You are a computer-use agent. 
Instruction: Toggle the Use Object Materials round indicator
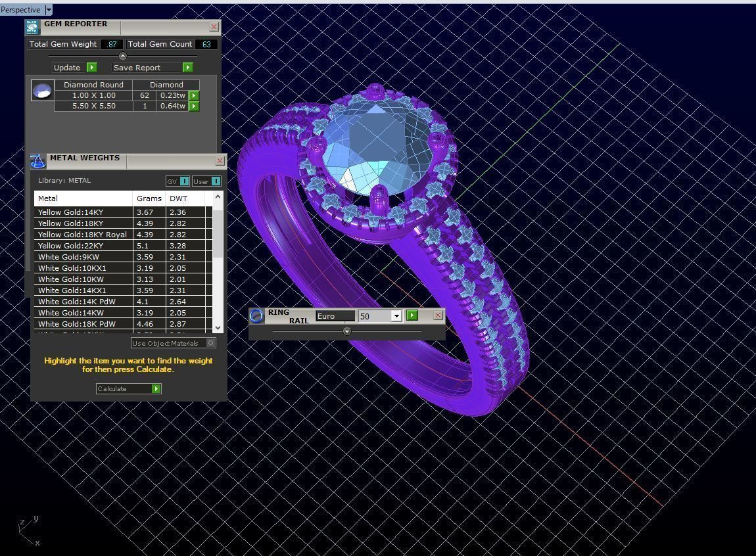pyautogui.click(x=211, y=343)
